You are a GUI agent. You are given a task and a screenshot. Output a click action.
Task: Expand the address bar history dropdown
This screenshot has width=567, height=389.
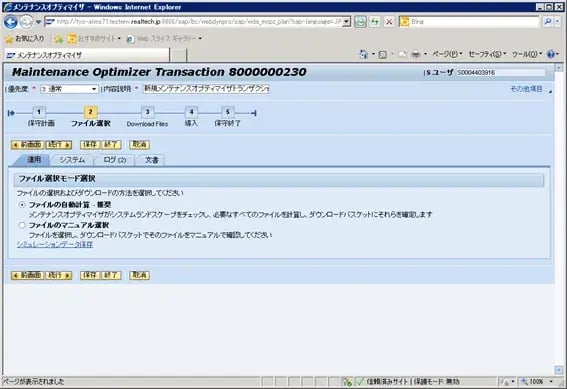(x=347, y=22)
